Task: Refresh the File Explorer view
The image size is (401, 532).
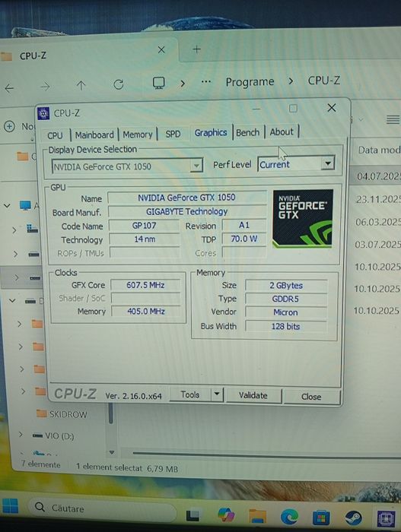Action: click(x=119, y=84)
